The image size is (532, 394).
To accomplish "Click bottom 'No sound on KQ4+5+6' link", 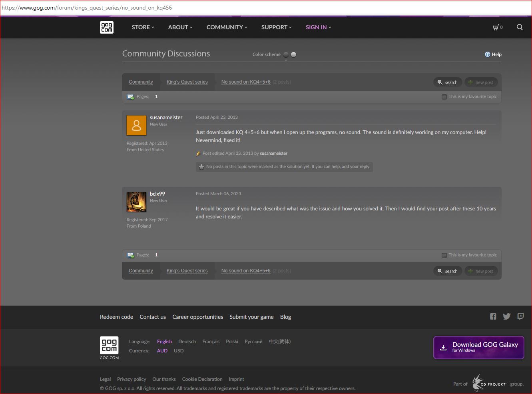I will (x=246, y=271).
